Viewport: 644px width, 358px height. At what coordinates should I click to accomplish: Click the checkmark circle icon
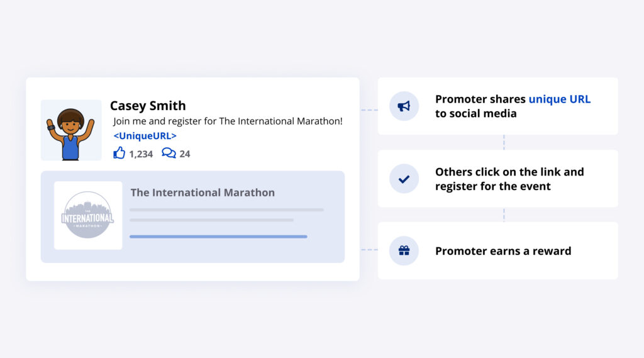(404, 179)
